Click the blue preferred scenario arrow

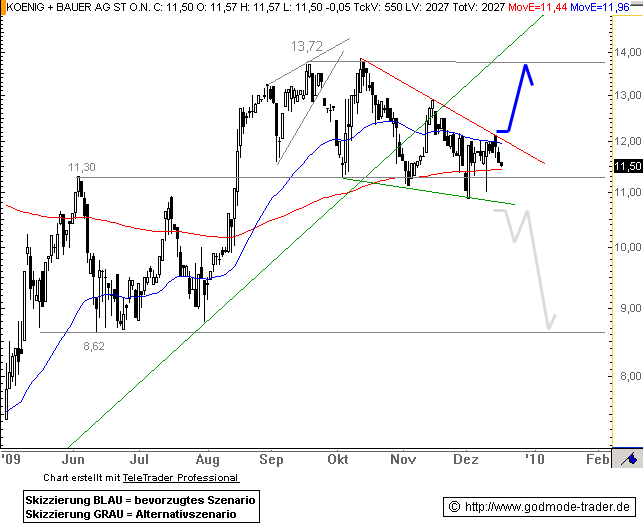click(515, 98)
